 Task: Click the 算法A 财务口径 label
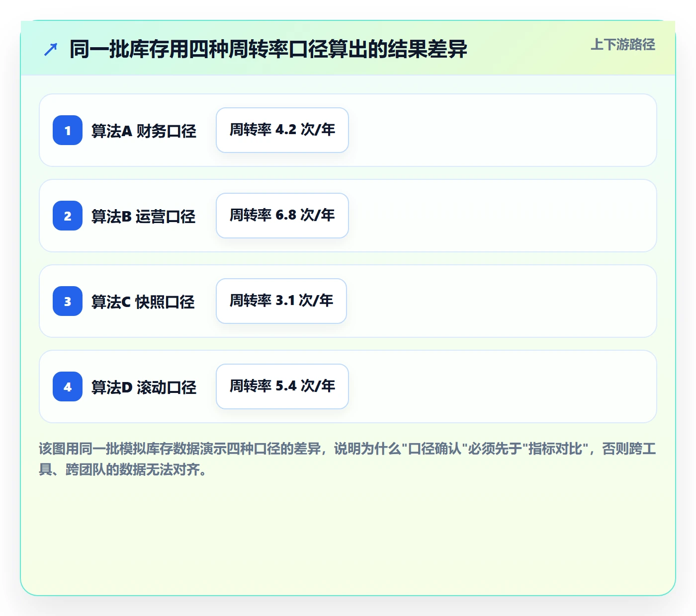144,131
